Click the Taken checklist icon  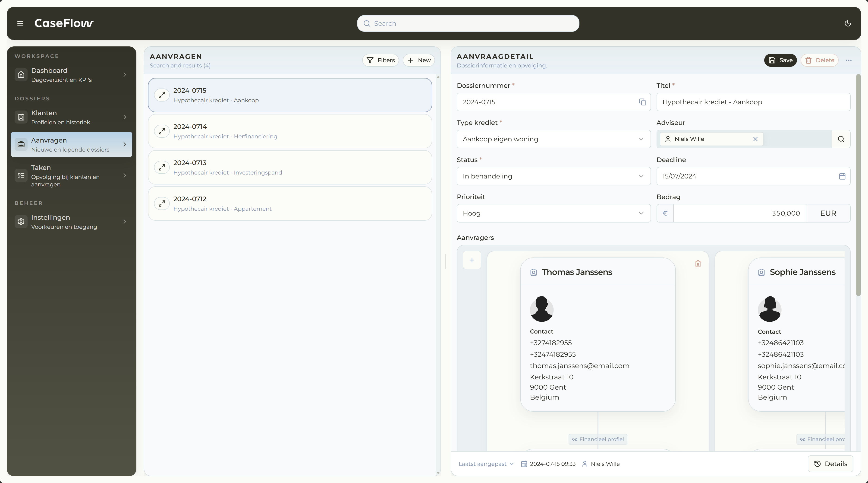tap(21, 175)
